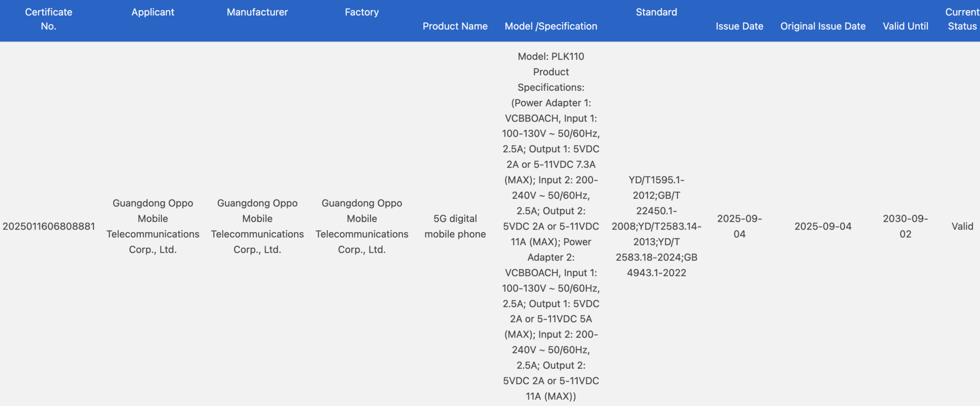
Task: Click the Product Name column header
Action: (x=455, y=26)
